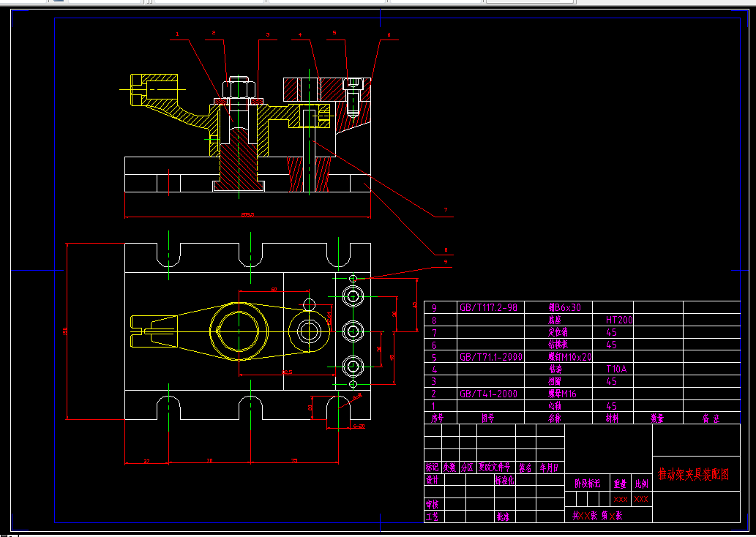Click the XXX value under 比例

[x=641, y=500]
